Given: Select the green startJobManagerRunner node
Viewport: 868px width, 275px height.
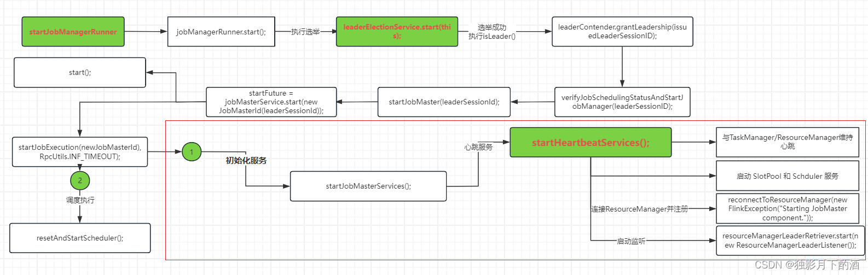Looking at the screenshot, I should (x=73, y=32).
